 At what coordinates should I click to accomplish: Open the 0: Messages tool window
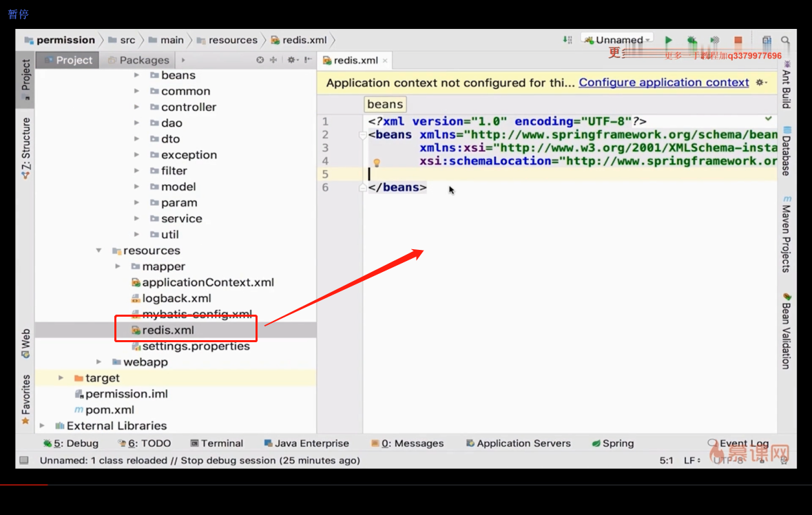pyautogui.click(x=408, y=443)
